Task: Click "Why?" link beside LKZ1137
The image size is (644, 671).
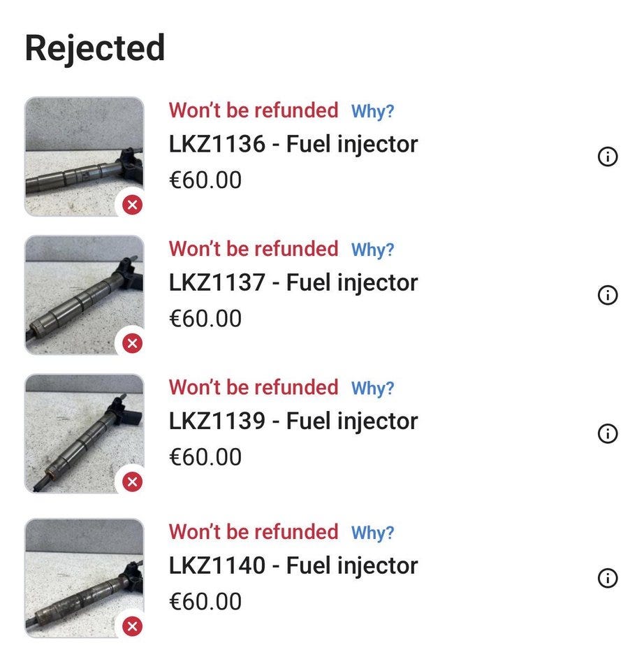Action: tap(372, 250)
